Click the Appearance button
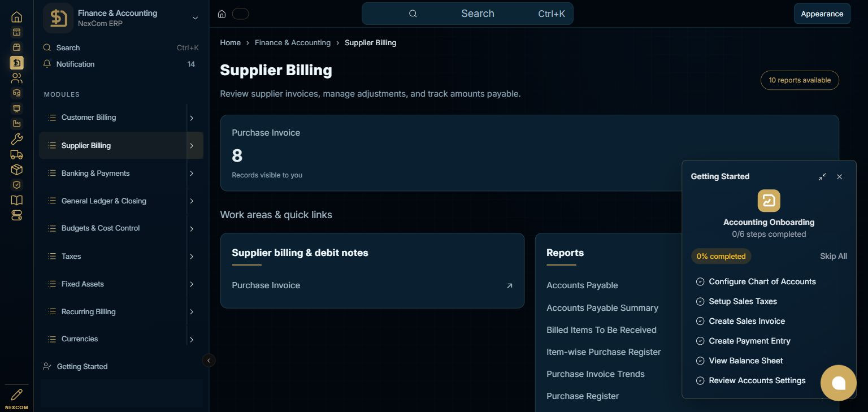The width and height of the screenshot is (868, 412). pos(822,14)
